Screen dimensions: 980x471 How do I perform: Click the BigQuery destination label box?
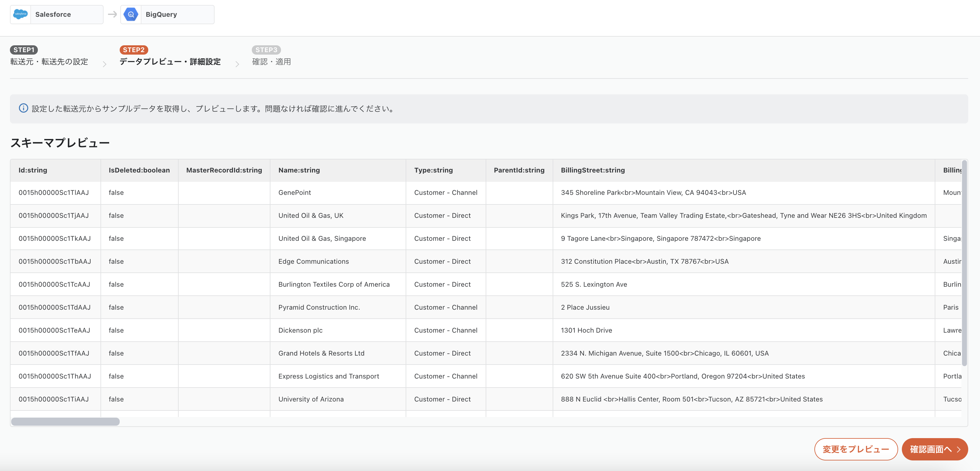pos(177,15)
